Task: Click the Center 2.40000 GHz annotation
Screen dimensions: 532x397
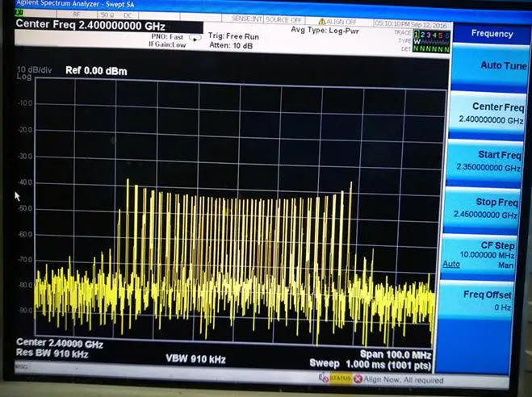Action: coord(60,343)
